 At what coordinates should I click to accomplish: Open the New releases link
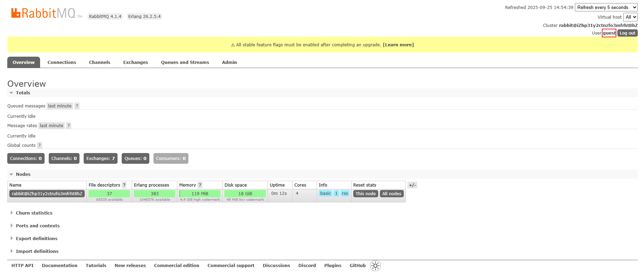pyautogui.click(x=130, y=266)
